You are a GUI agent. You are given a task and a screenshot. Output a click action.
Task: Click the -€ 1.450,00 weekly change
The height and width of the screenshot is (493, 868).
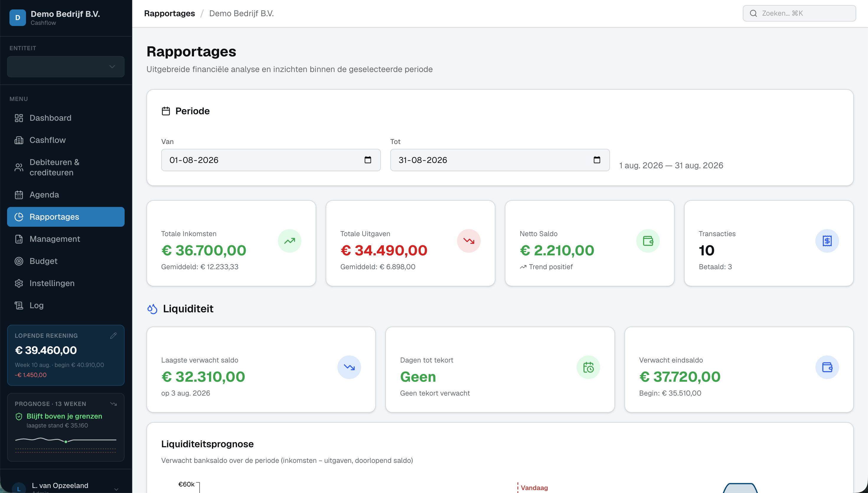coord(30,375)
